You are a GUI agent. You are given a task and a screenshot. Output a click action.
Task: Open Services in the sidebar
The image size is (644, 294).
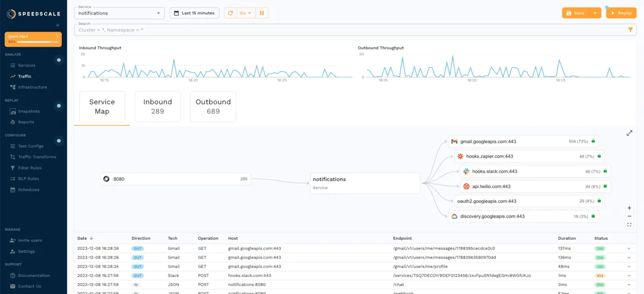(x=27, y=65)
